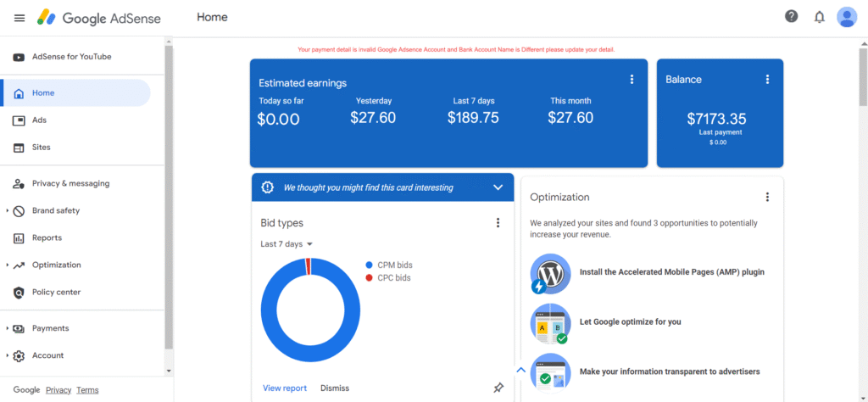Open Balance card three-dot menu

[767, 80]
